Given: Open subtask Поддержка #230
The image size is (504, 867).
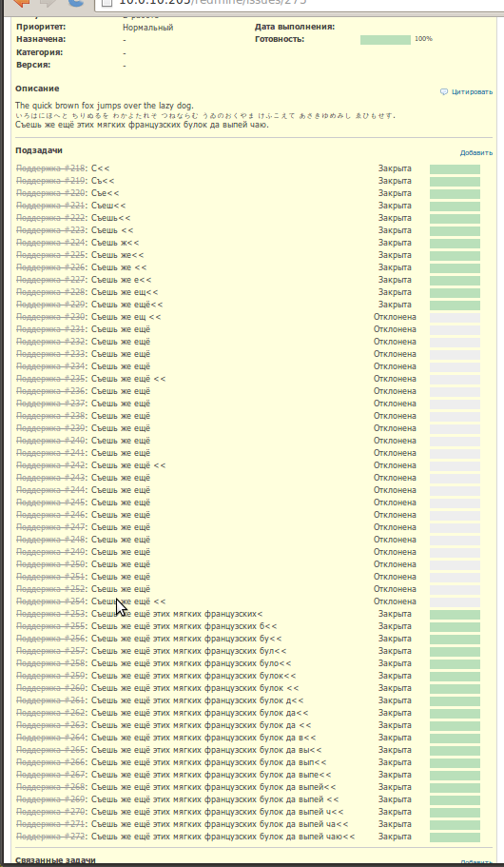Looking at the screenshot, I should (x=50, y=317).
